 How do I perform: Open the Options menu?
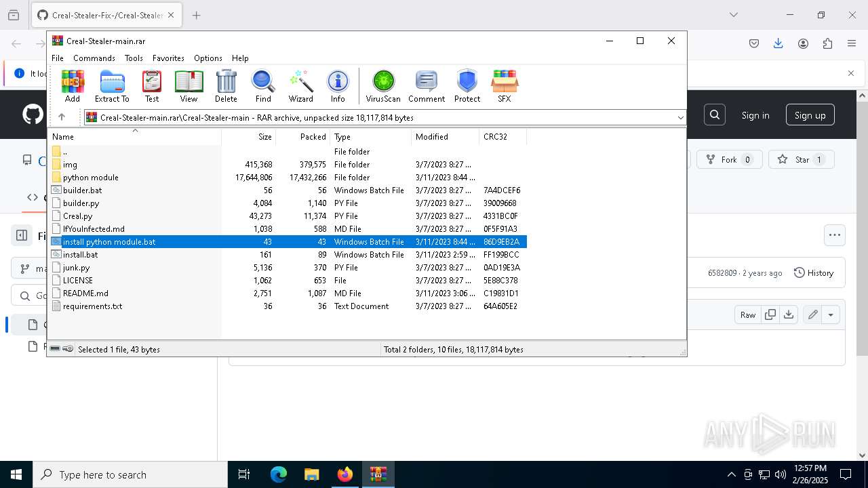[x=208, y=58]
